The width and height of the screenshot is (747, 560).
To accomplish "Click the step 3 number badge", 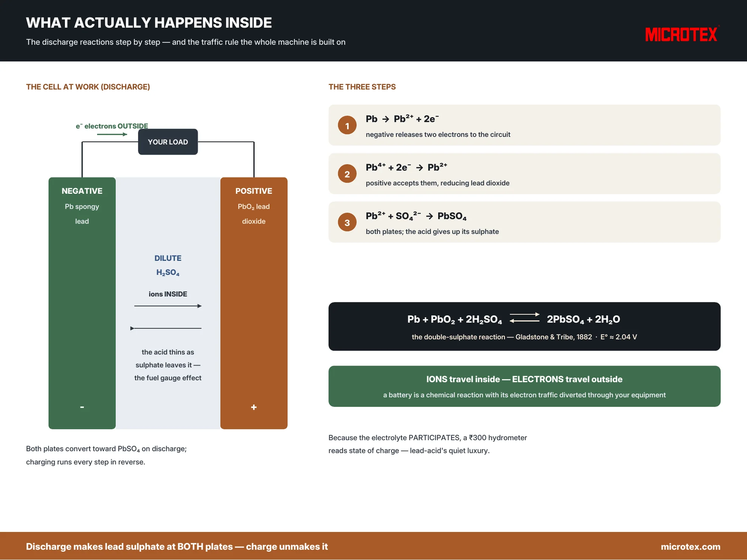I will pos(347,223).
